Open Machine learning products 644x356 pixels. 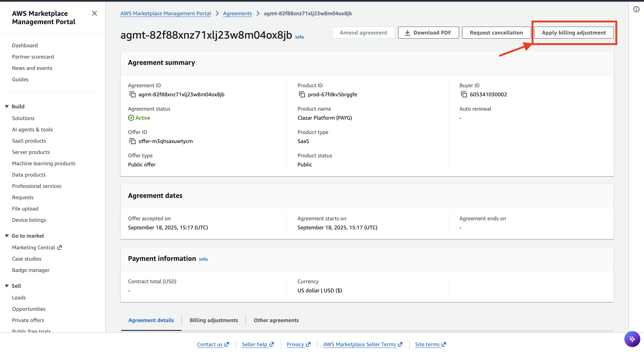click(44, 163)
